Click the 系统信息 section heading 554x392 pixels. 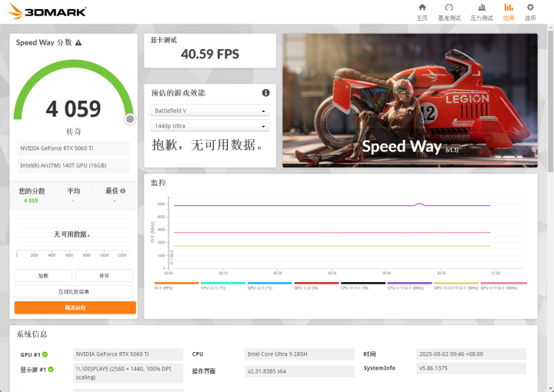pos(32,334)
